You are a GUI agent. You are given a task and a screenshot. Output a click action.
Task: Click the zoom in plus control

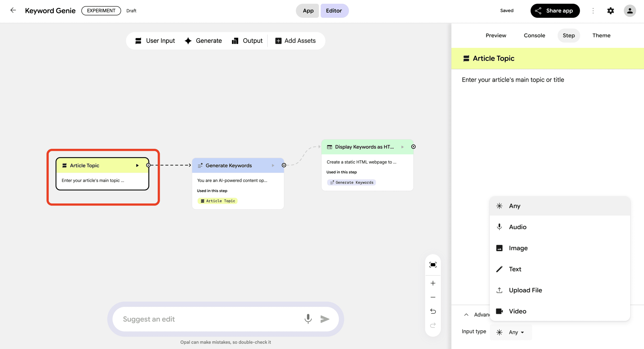click(433, 283)
